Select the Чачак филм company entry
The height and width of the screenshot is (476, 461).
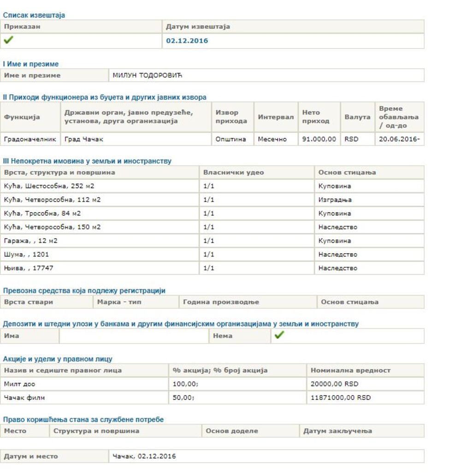24,398
